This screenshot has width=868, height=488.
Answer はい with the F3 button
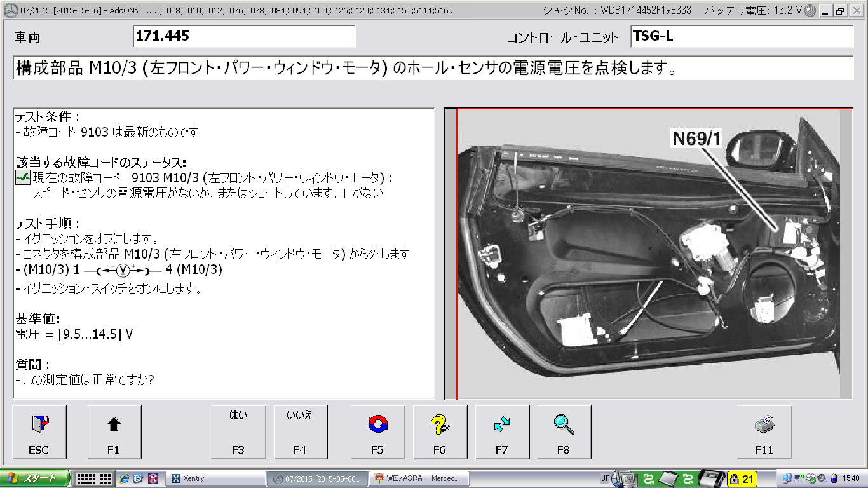(238, 432)
